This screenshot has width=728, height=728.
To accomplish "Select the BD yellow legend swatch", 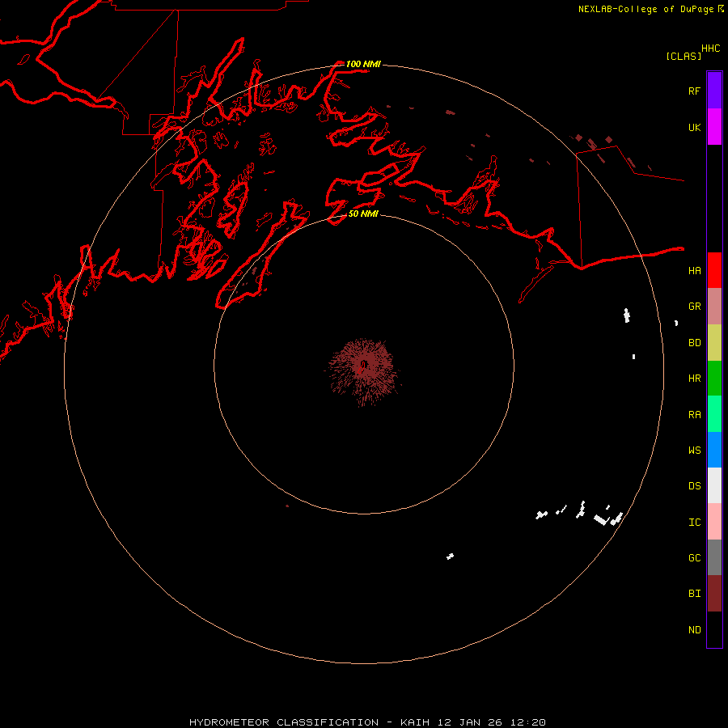I will 714,343.
